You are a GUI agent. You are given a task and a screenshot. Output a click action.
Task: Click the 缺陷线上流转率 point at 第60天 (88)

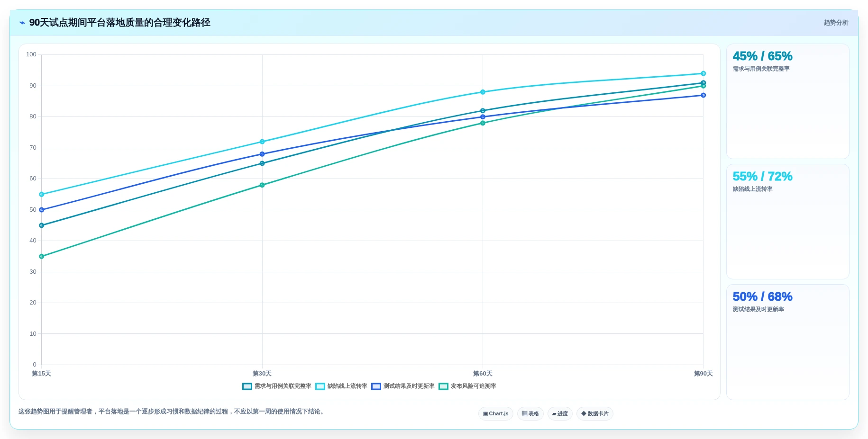(x=483, y=92)
